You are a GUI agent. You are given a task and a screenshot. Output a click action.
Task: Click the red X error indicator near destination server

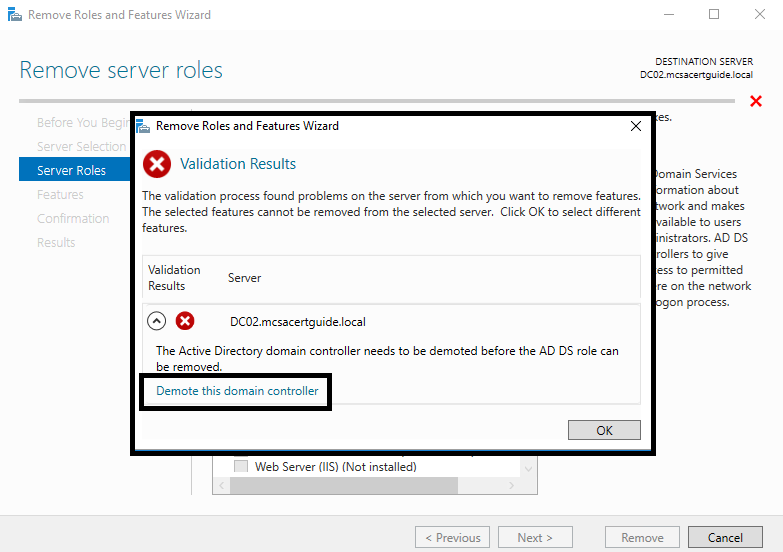pyautogui.click(x=756, y=101)
